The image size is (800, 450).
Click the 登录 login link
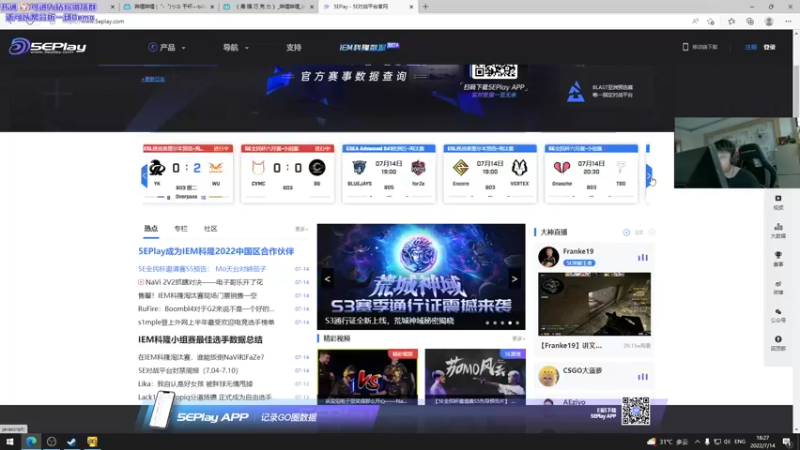pos(769,47)
